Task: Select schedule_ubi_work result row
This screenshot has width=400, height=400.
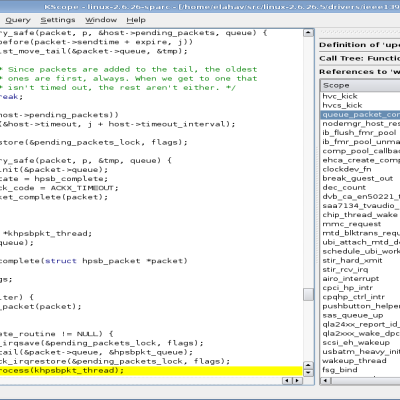Action: pyautogui.click(x=360, y=251)
